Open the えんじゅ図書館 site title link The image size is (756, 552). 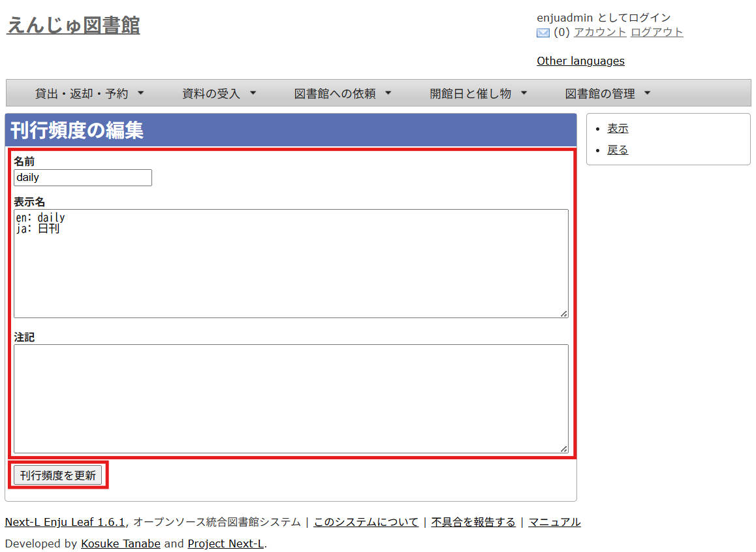[x=73, y=25]
